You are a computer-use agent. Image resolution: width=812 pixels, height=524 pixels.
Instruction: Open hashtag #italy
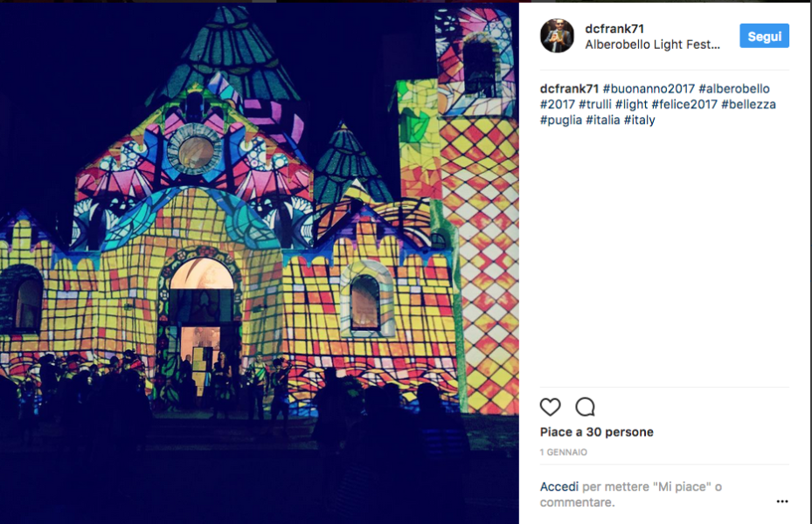click(639, 120)
